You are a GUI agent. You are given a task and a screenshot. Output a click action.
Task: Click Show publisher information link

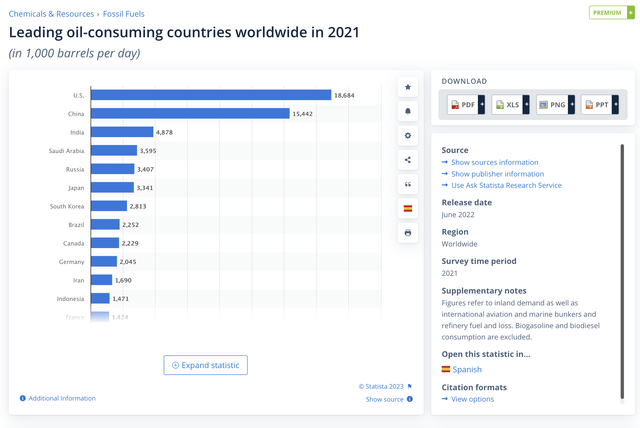[x=498, y=174]
